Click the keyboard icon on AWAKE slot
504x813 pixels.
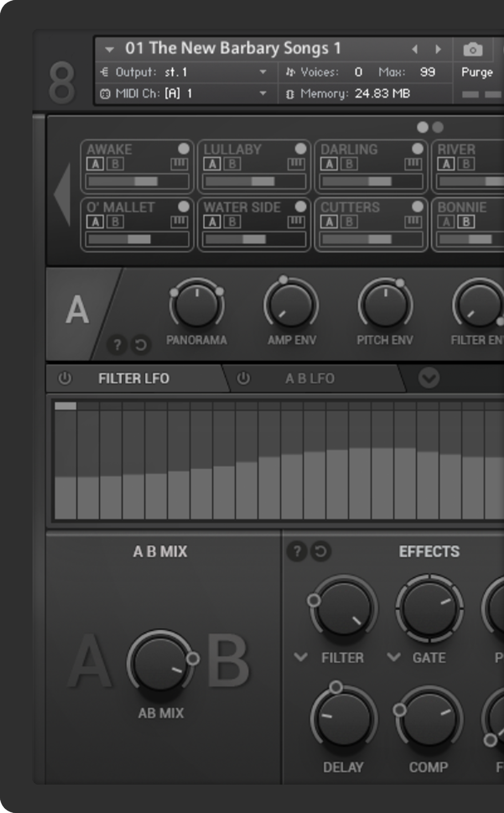pyautogui.click(x=179, y=164)
